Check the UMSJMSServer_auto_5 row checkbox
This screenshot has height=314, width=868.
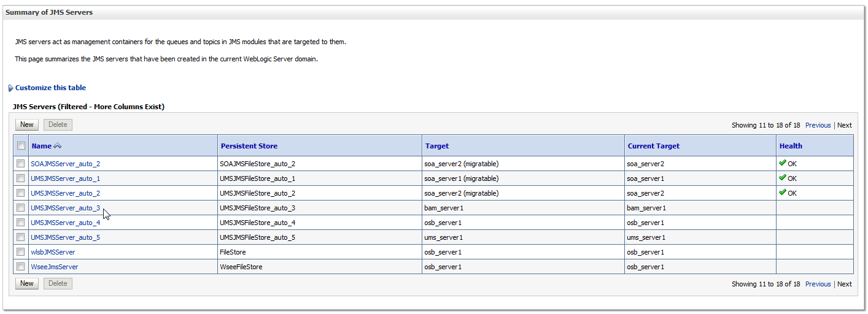pos(21,237)
